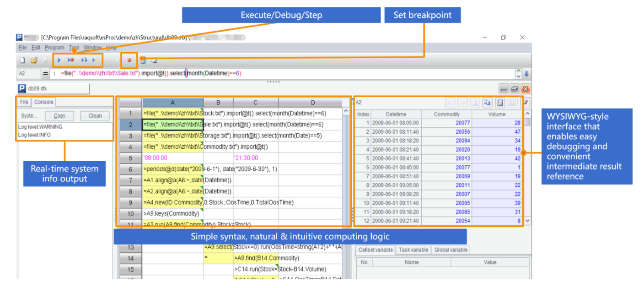Click the run-to-cursor toolbar icon

(x=95, y=60)
